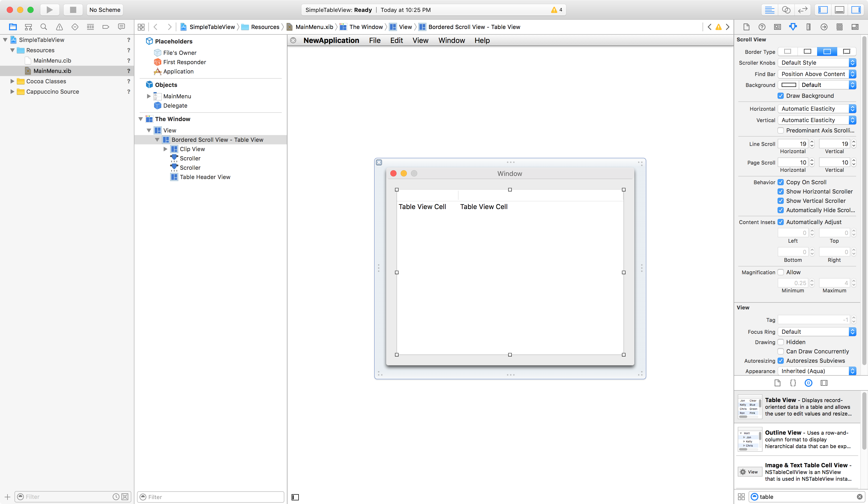
Task: Click the object library search field
Action: coord(807,497)
